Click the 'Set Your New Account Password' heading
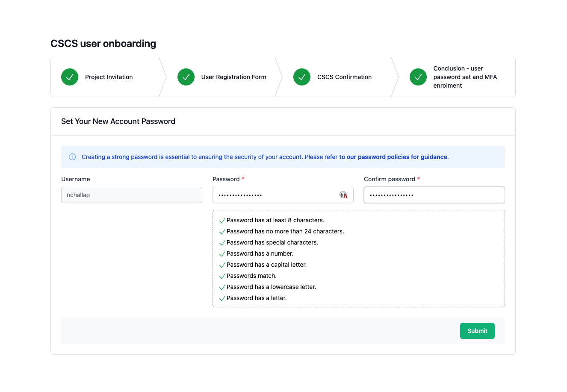 click(x=118, y=121)
